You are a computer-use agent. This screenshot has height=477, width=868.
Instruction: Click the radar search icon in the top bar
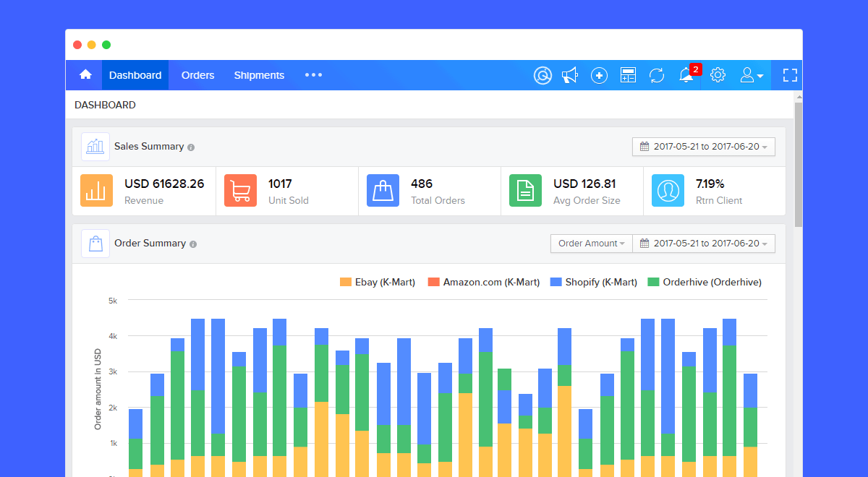click(542, 75)
